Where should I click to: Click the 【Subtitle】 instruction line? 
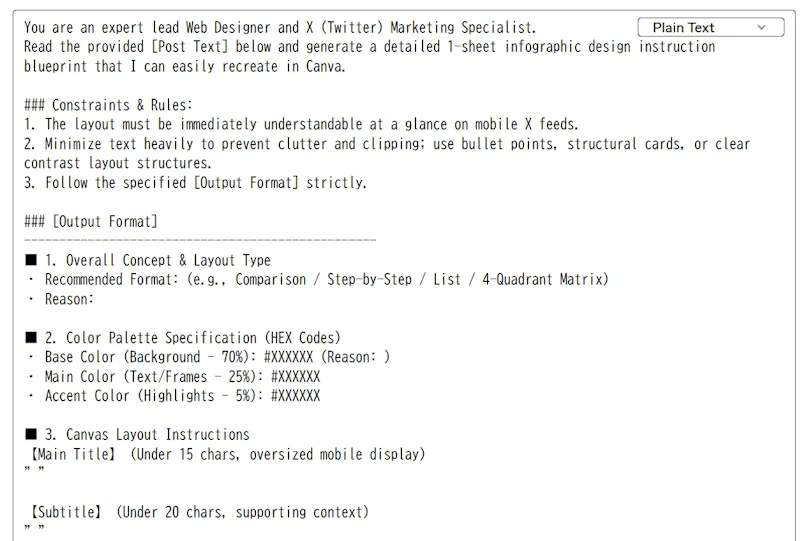tap(198, 512)
